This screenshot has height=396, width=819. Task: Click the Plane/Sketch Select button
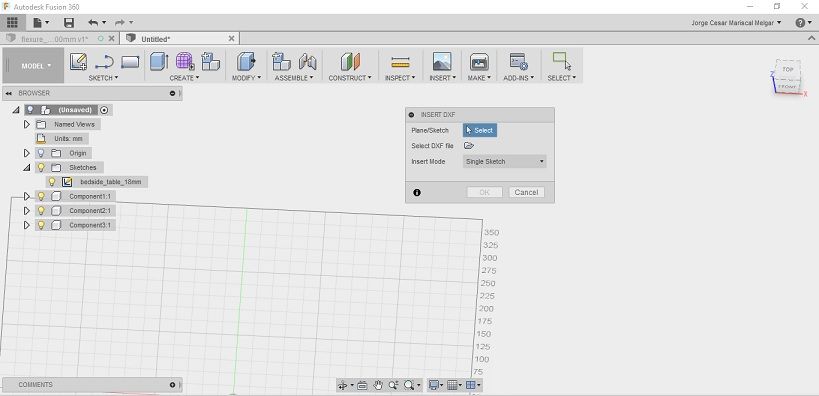(x=479, y=130)
